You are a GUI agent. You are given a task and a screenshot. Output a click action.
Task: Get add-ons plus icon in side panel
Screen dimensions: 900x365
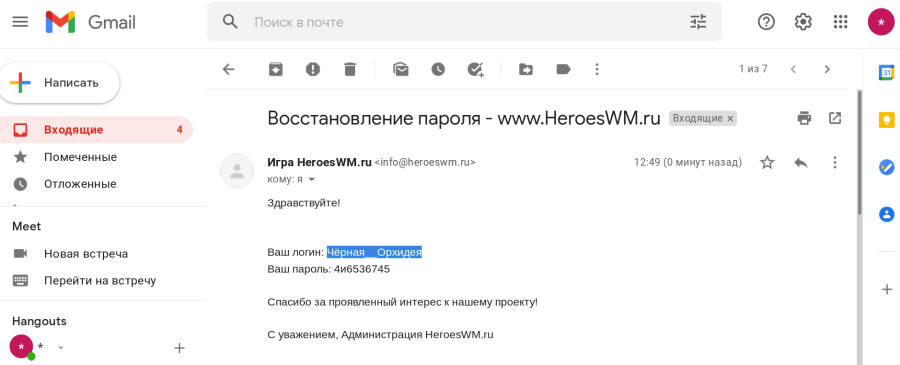[887, 289]
